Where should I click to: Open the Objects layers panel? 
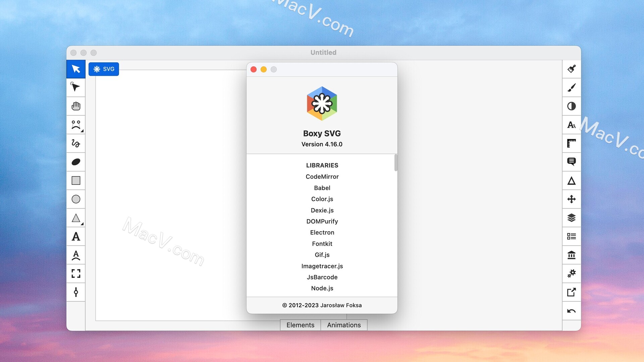point(572,218)
